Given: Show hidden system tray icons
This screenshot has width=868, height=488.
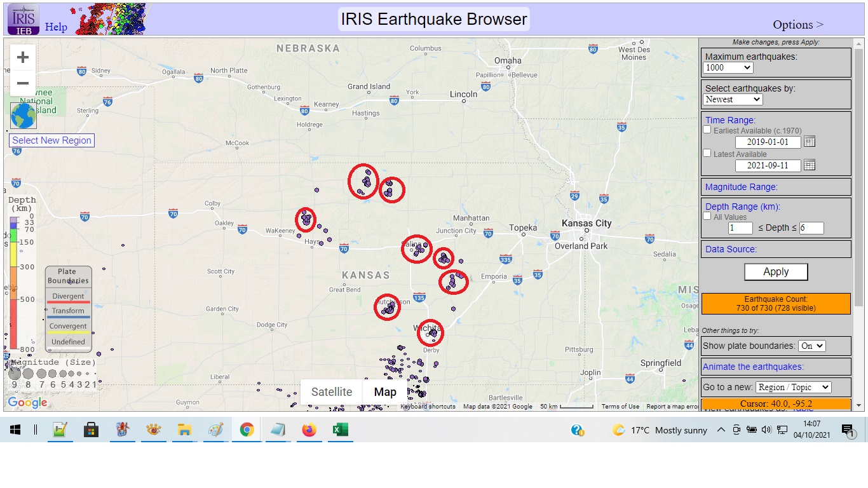Looking at the screenshot, I should pos(721,430).
